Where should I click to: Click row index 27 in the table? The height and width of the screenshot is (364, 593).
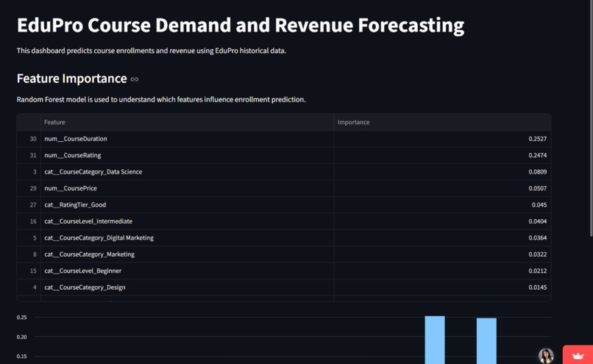coord(33,205)
